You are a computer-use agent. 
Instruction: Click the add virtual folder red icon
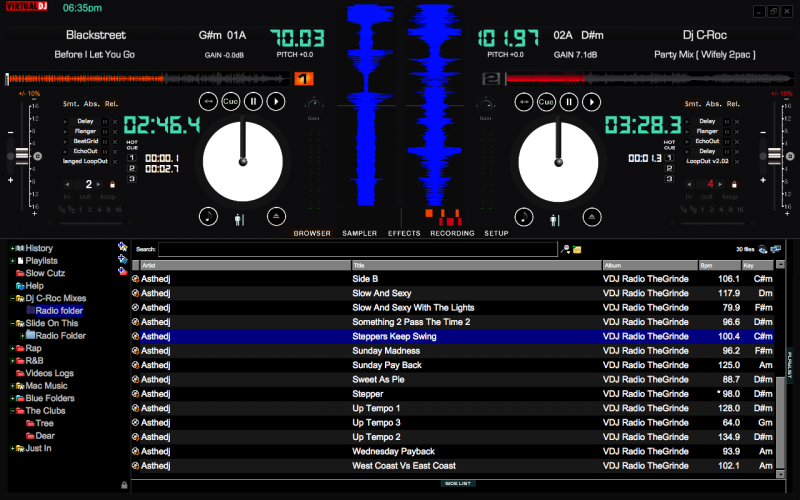coord(122,271)
